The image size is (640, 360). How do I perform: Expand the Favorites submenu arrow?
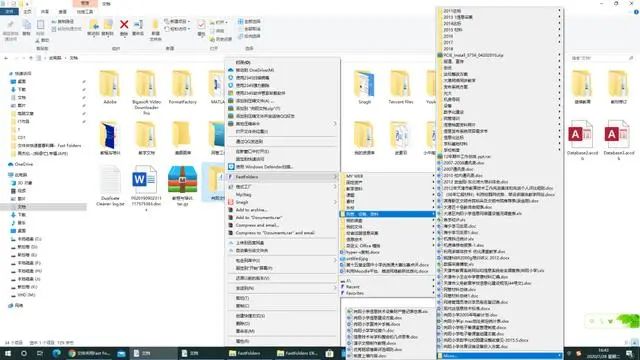point(433,293)
